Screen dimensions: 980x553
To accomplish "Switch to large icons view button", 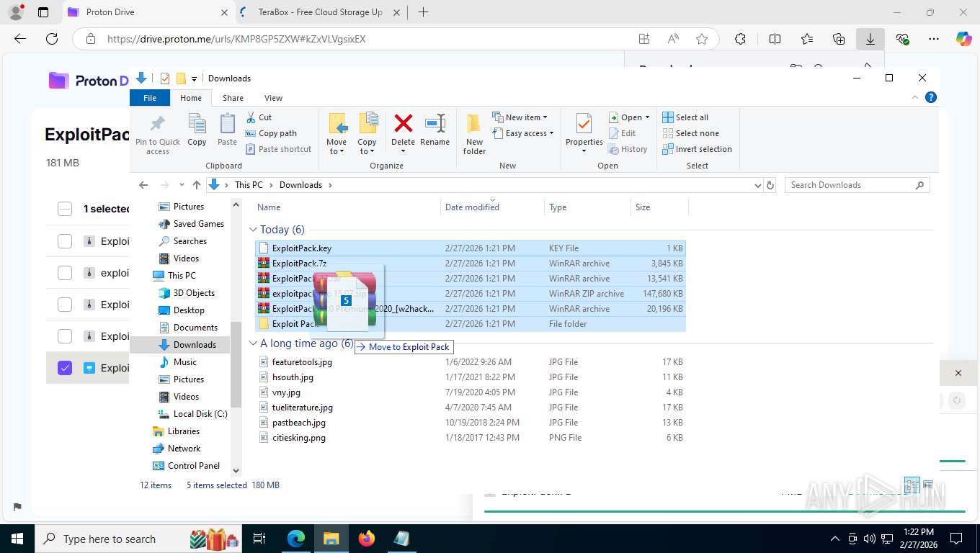I will [928, 485].
